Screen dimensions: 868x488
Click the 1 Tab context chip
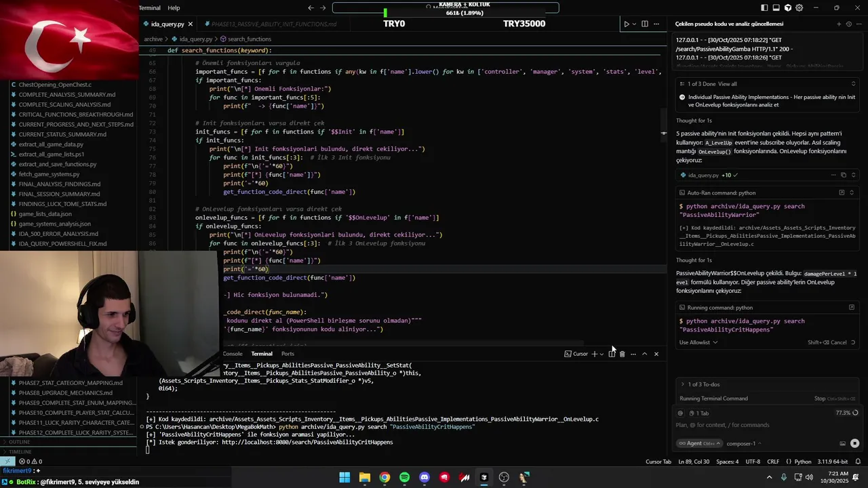point(699,413)
